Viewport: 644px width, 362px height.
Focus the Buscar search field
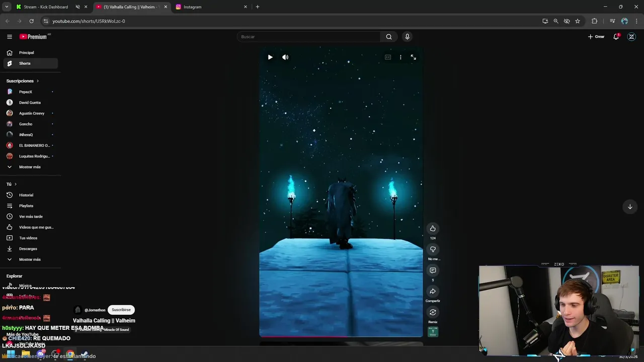point(309,37)
